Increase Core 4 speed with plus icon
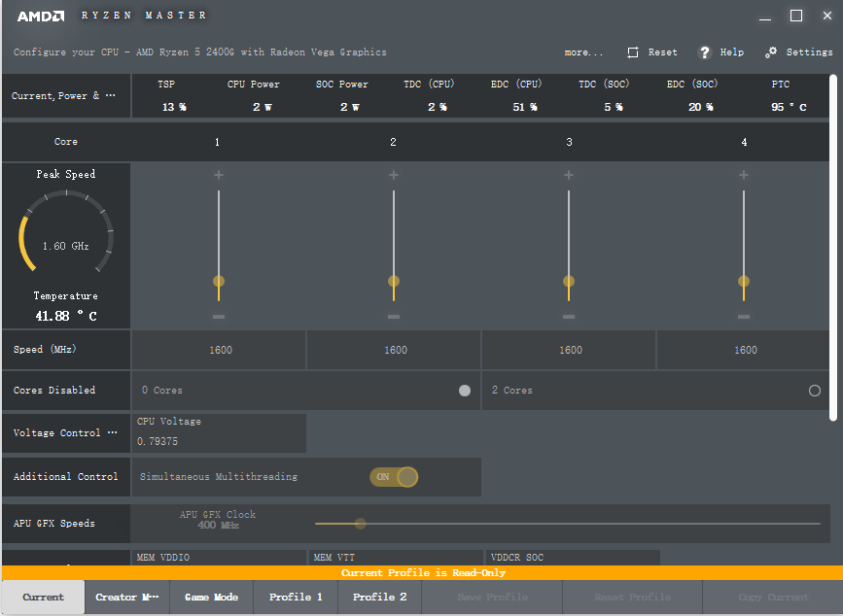This screenshot has height=616, width=843. [x=744, y=175]
